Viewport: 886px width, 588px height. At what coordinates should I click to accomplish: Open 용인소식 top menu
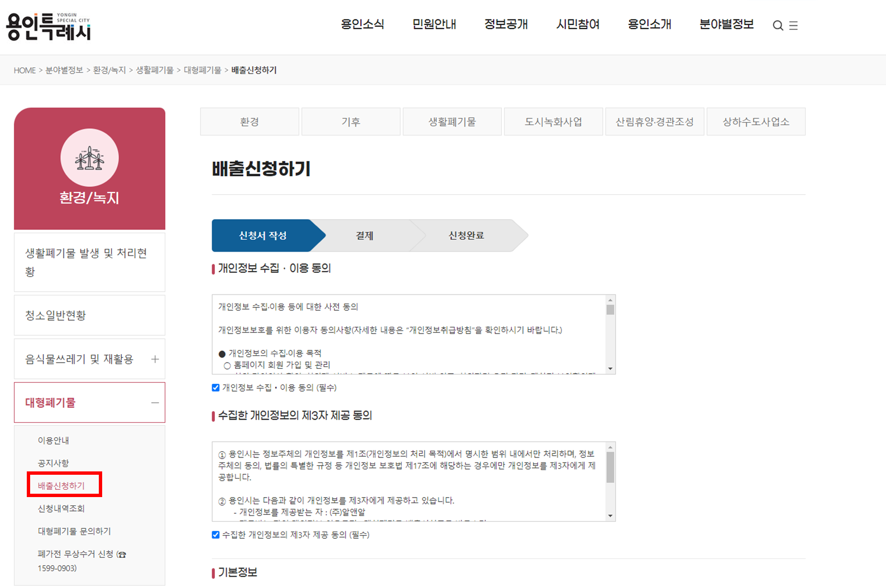click(363, 25)
